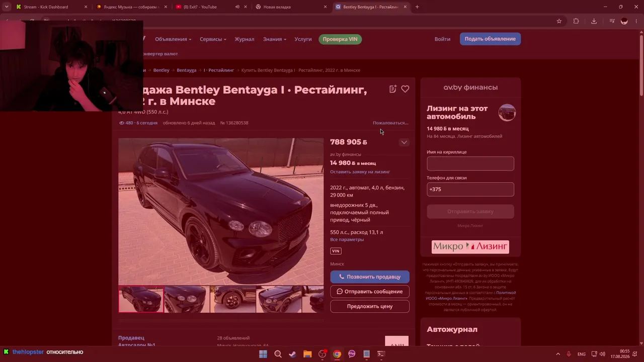
Task: Click the Проверка VIN button
Action: [340, 39]
